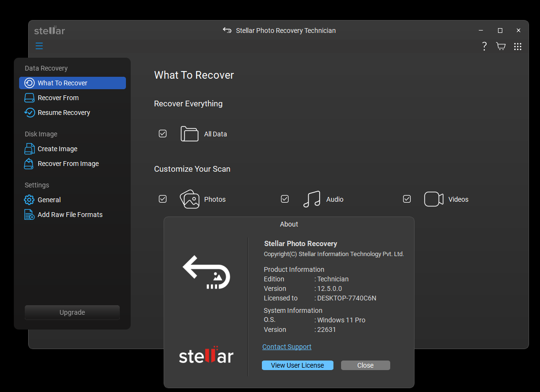Click the version number 12.5.0.0
Image resolution: width=540 pixels, height=392 pixels.
click(x=330, y=289)
